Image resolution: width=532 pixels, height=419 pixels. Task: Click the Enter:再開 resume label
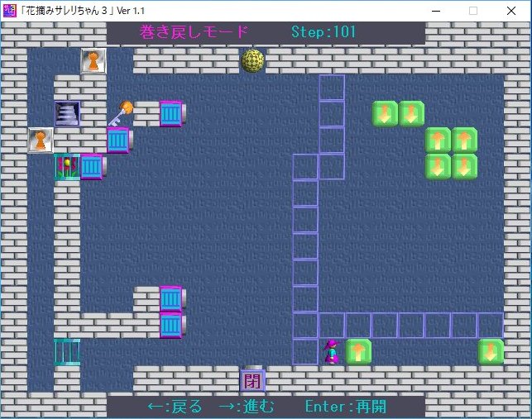[345, 406]
